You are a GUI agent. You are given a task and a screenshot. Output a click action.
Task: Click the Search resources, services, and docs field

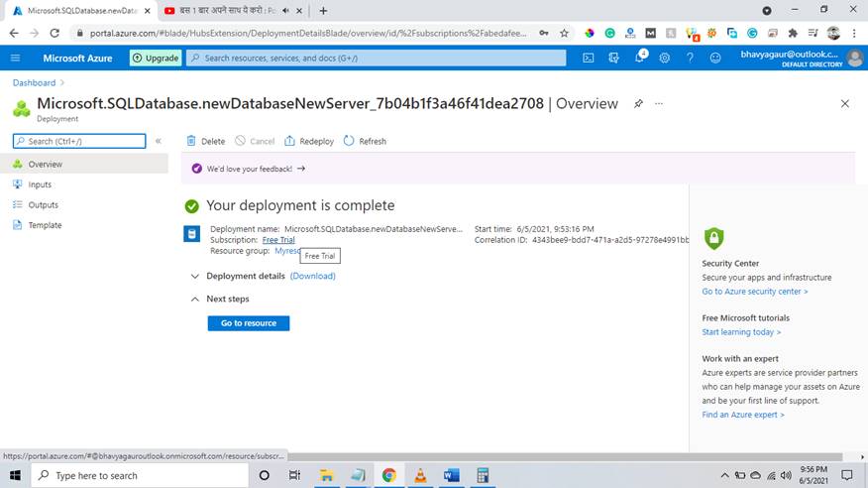coord(377,58)
